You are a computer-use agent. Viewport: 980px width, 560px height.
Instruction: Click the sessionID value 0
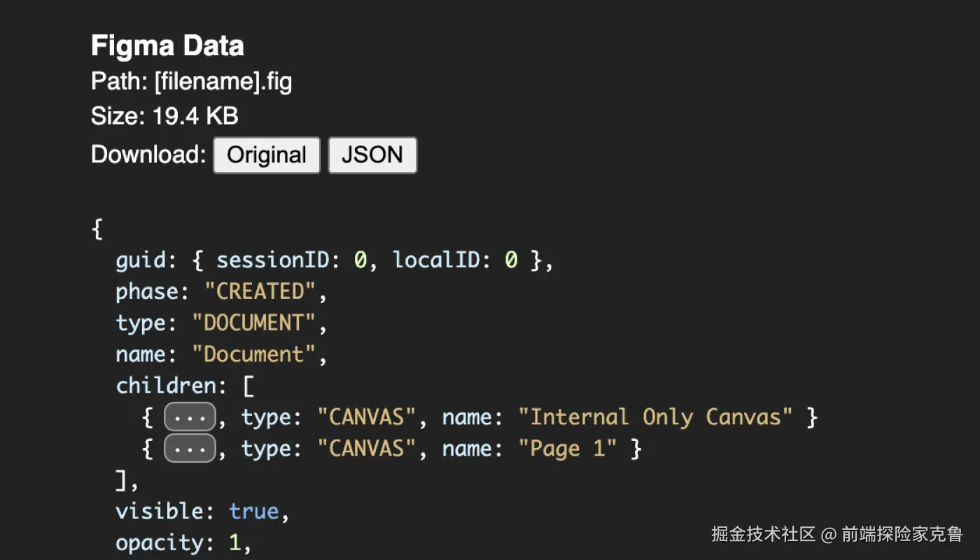[x=360, y=260]
